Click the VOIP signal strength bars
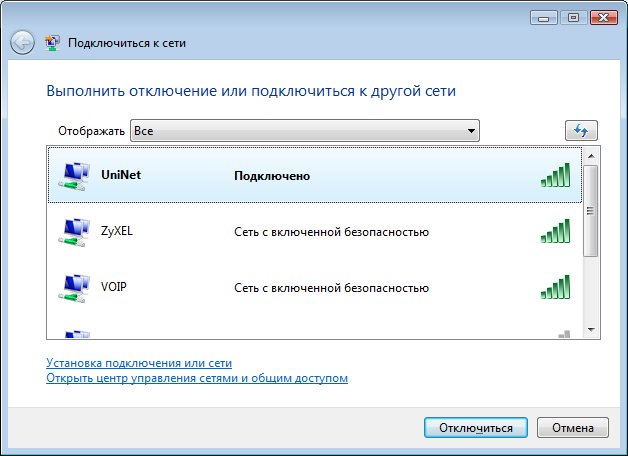Viewport: 628px width, 456px height. (x=555, y=288)
